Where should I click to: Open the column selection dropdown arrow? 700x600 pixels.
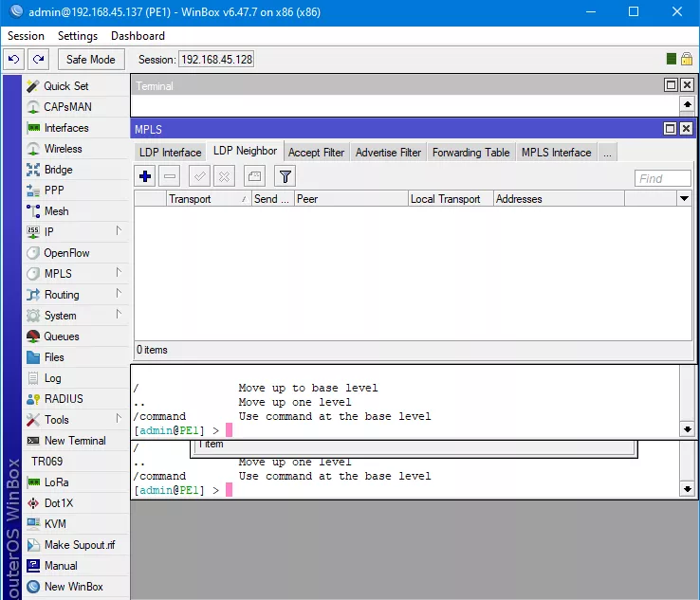tap(685, 198)
